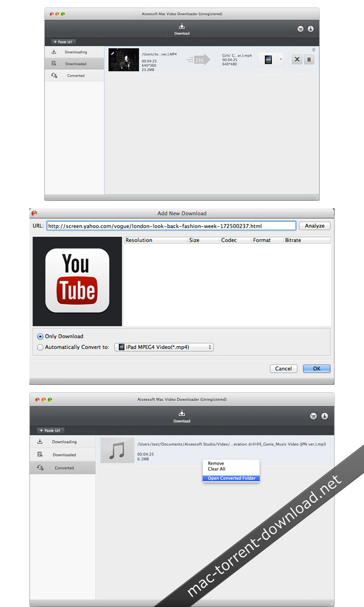Click OK in Add New Download dialog
Screen dimensions: 364x607
(x=317, y=369)
